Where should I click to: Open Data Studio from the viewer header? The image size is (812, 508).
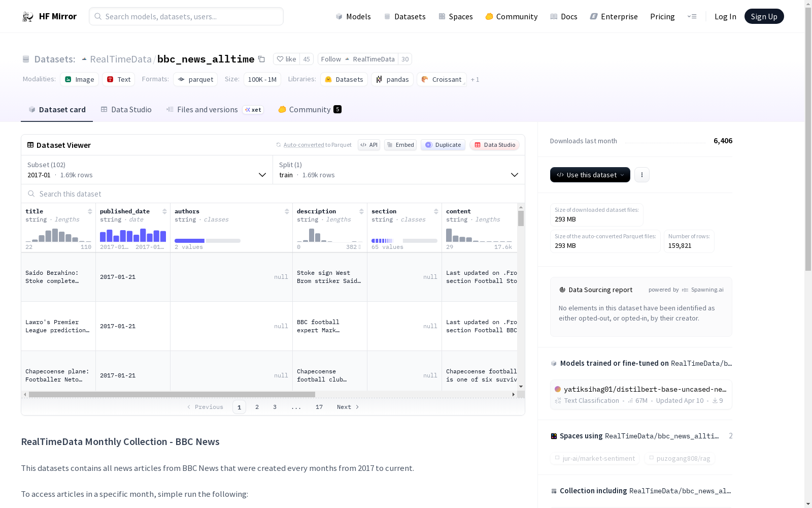click(494, 145)
